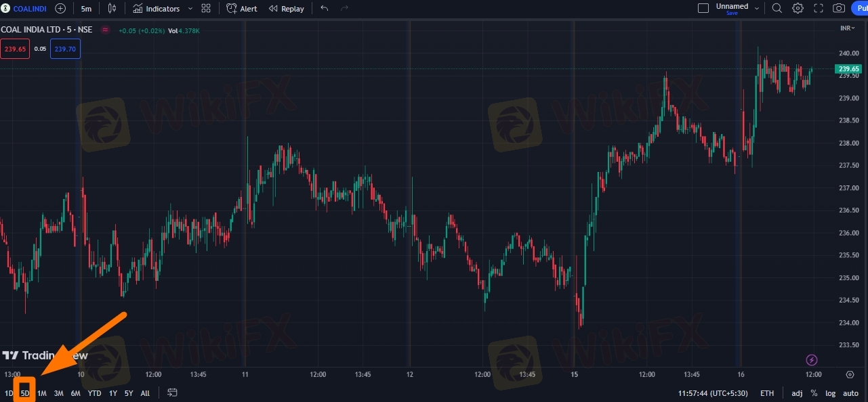Redo the last chart action
868x402 pixels.
click(345, 8)
